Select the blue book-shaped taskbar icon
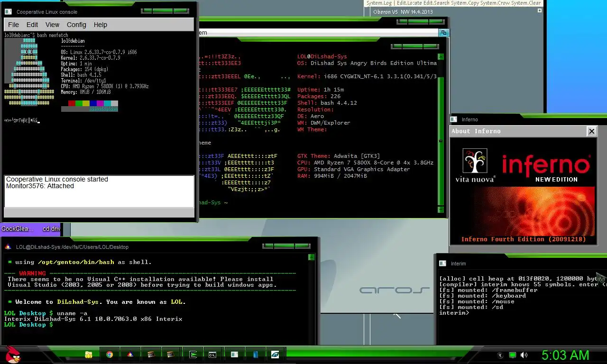This screenshot has height=364, width=607. coord(255,355)
